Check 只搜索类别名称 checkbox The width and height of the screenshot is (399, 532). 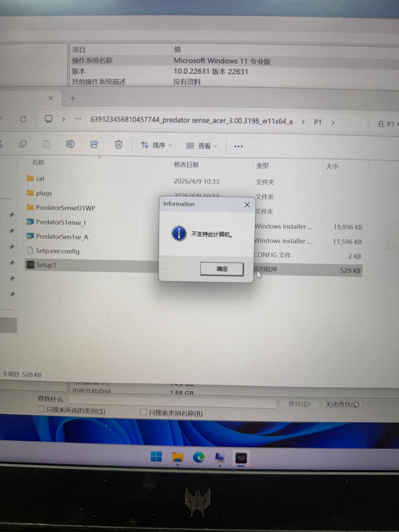click(143, 412)
